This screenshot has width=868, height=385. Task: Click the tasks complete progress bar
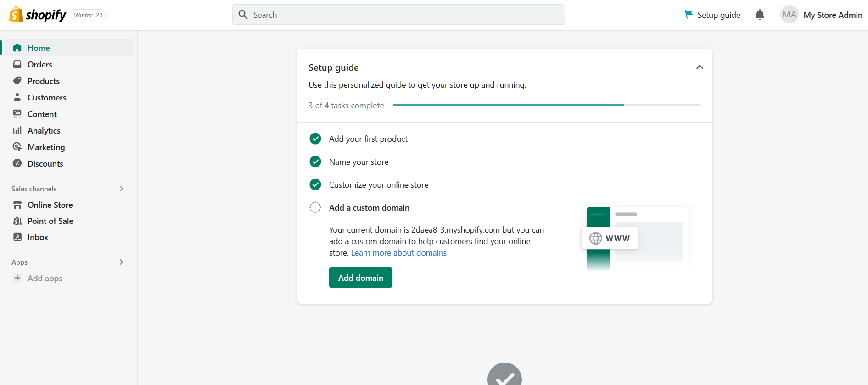click(x=547, y=105)
